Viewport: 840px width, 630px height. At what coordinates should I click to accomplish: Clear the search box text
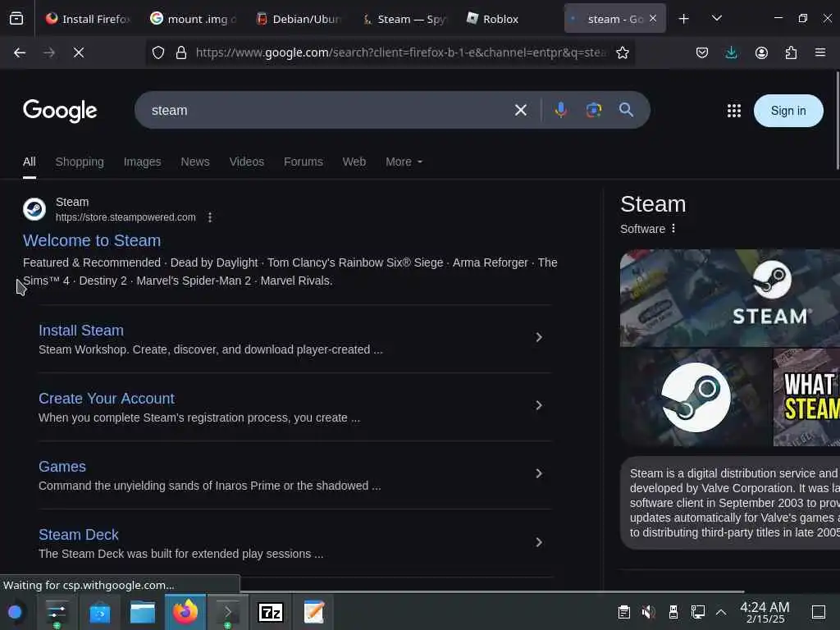(521, 111)
